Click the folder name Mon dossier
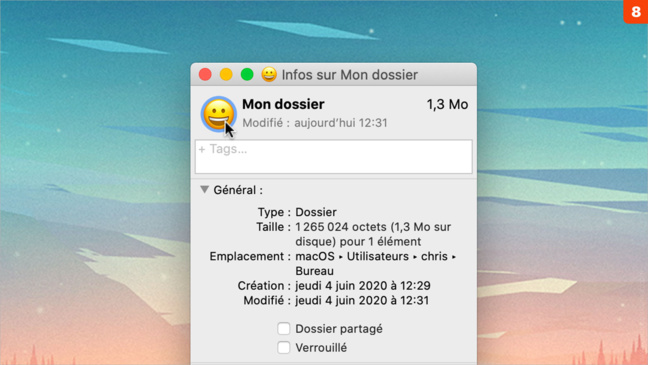 pos(283,104)
